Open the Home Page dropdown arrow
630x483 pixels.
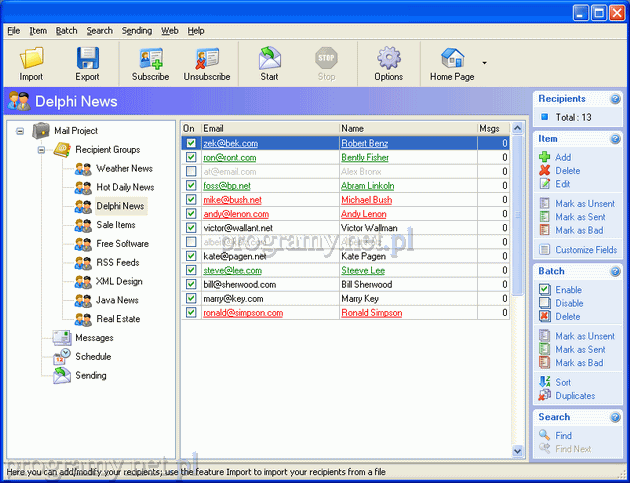coord(484,63)
